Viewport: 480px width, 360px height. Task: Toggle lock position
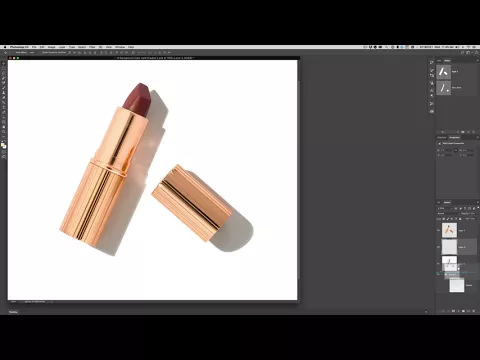click(452, 219)
